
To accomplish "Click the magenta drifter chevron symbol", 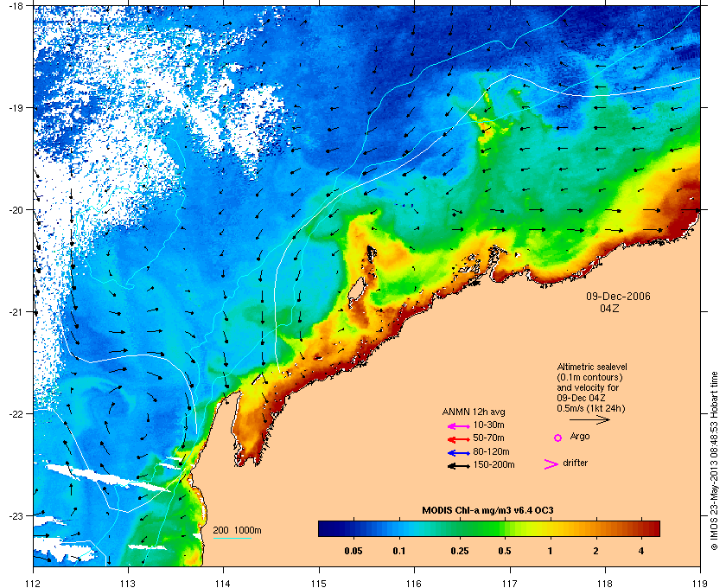I will [551, 464].
